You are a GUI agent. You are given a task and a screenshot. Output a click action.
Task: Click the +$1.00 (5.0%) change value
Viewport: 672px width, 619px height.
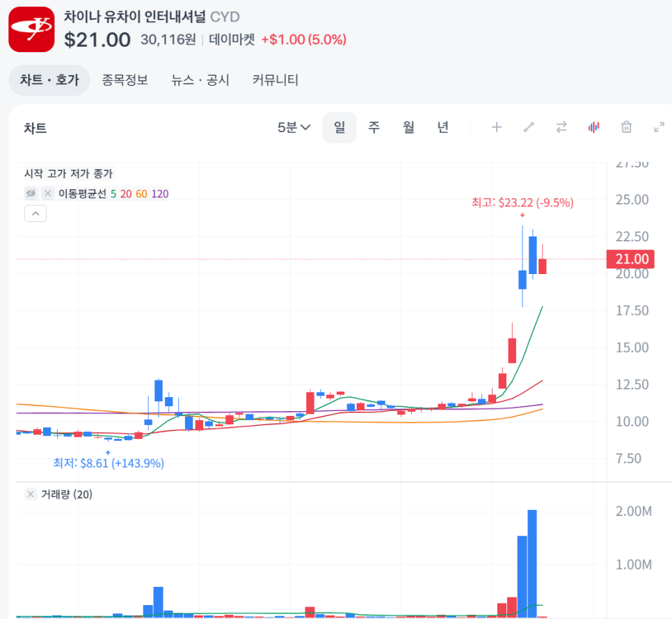pos(304,40)
